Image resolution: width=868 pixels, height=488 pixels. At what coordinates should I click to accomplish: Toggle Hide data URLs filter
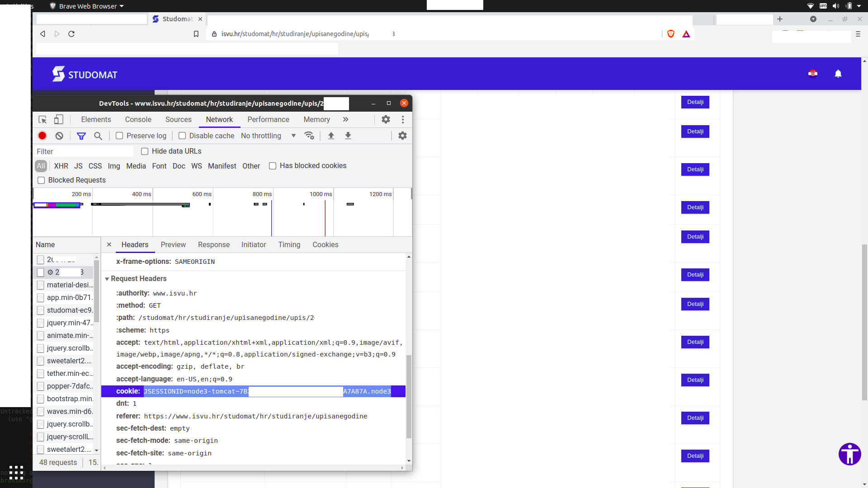point(144,151)
